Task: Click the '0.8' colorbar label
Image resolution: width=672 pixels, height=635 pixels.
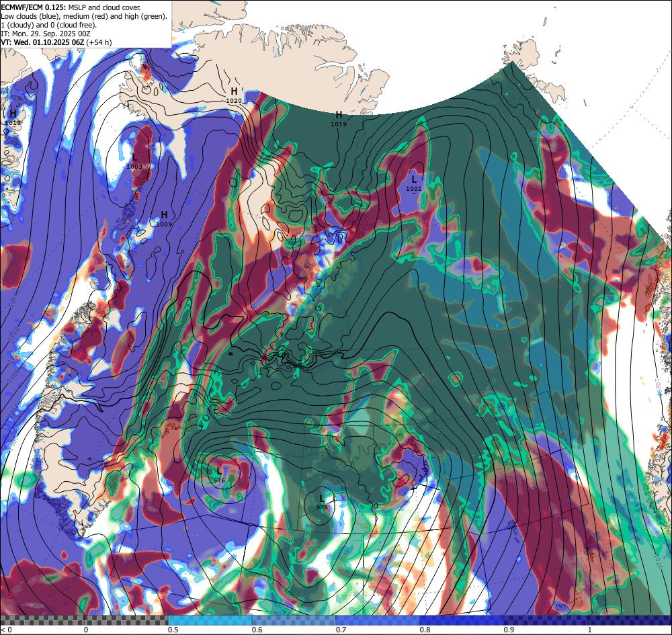Action: pyautogui.click(x=425, y=630)
